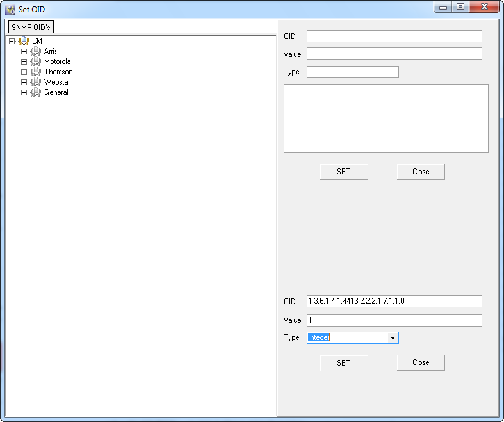Click the Set OID title bar app icon
The image size is (504, 422).
(x=10, y=10)
